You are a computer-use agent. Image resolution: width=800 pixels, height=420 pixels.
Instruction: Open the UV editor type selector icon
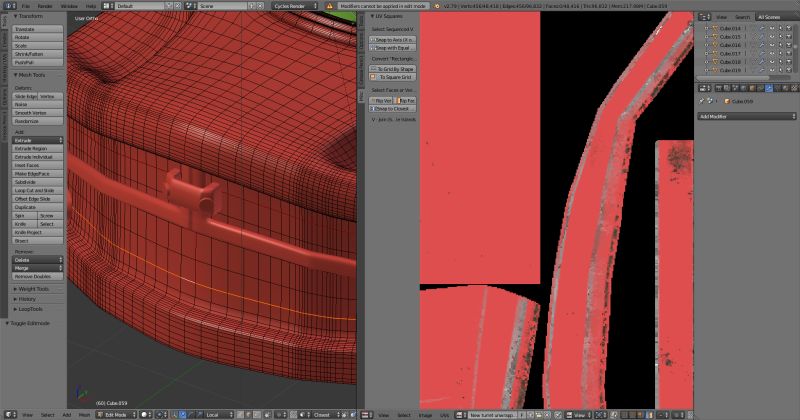(x=366, y=414)
